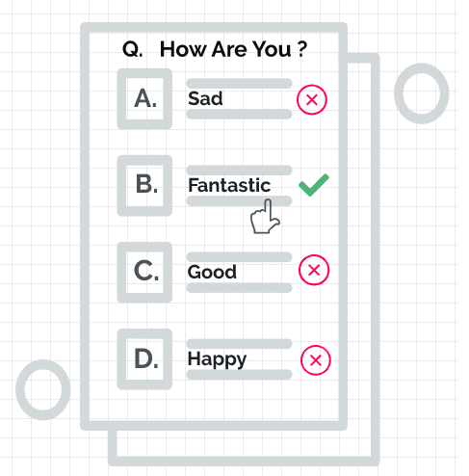469x476 pixels.
Task: Click the red X icon beside Happy
Action: point(316,360)
